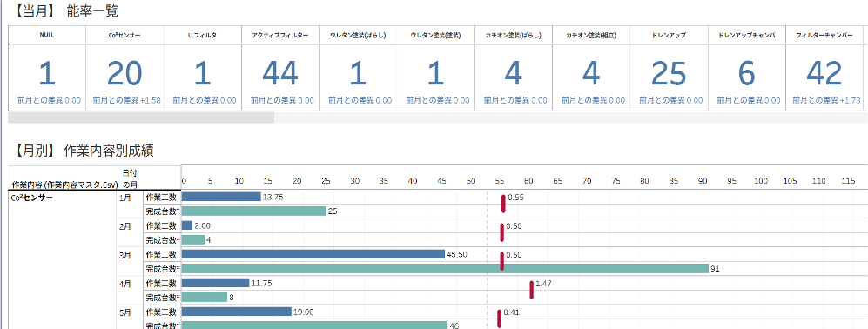Select the ドレンアップ column header
Image resolution: width=868 pixels, height=329 pixels.
click(x=669, y=34)
